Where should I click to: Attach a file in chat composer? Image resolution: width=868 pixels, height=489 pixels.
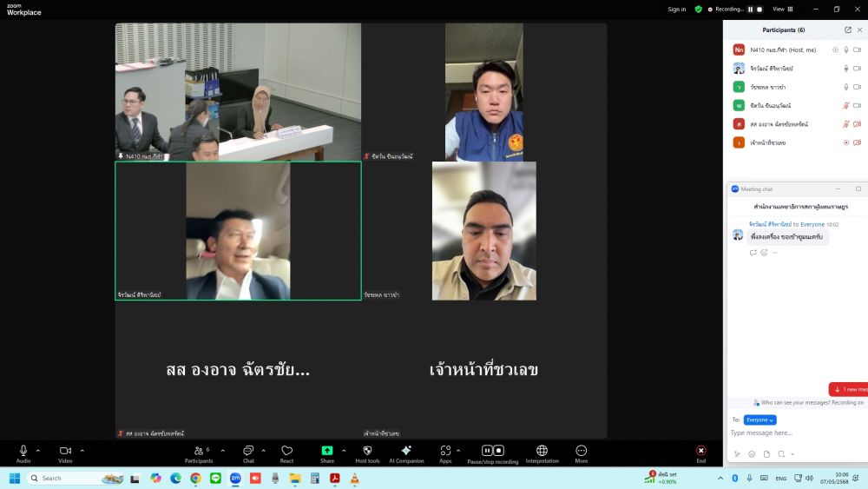click(766, 454)
